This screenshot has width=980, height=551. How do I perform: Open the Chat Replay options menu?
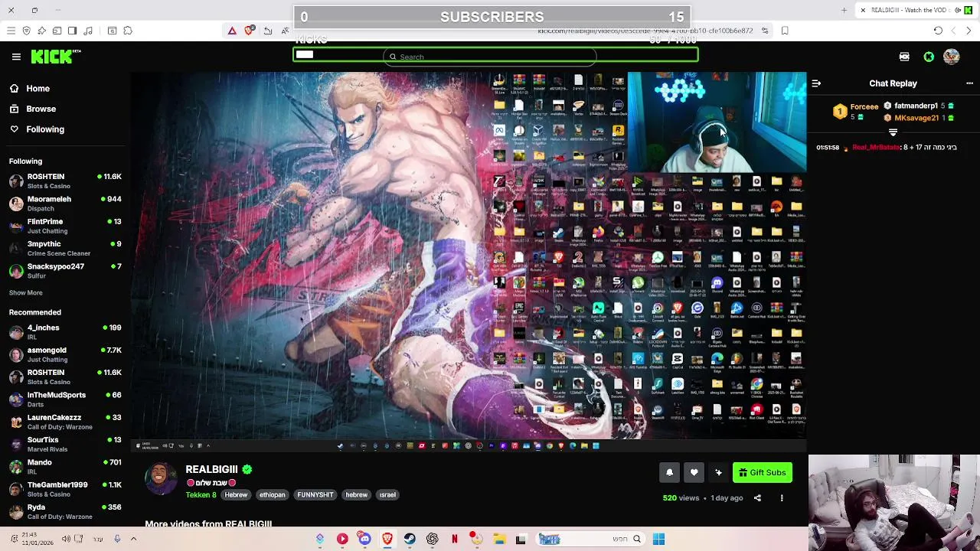pyautogui.click(x=969, y=83)
